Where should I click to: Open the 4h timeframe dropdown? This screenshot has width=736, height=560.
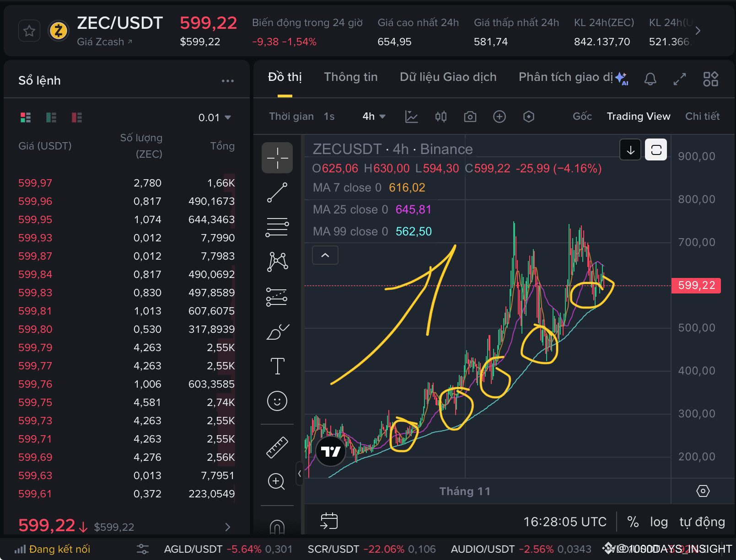[x=373, y=117]
